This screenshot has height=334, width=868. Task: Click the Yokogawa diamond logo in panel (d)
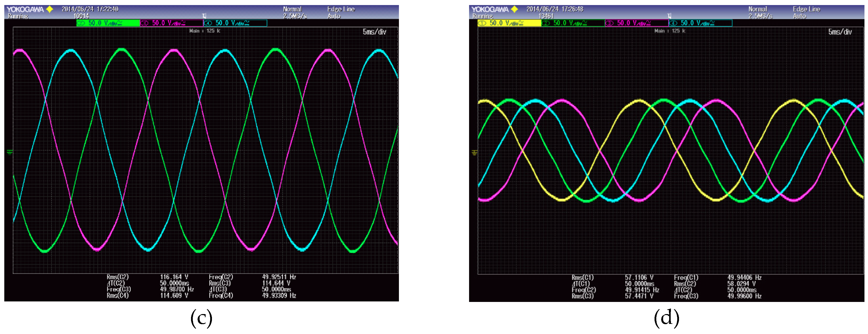[514, 9]
